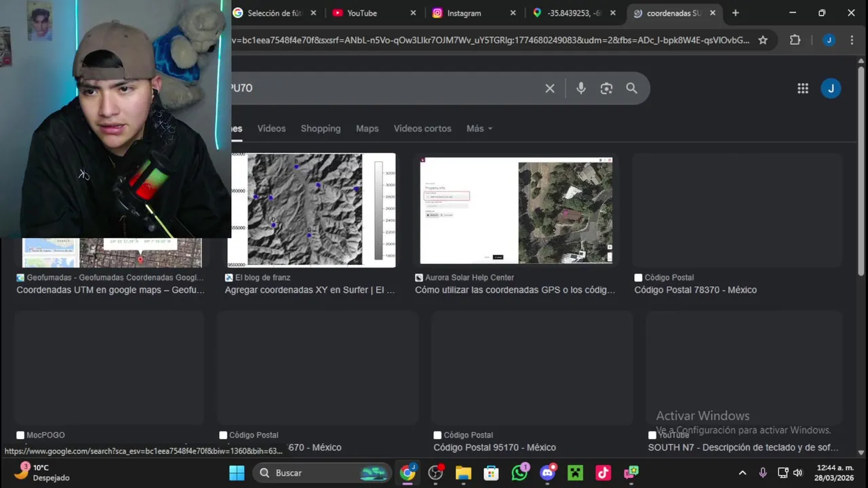Open the Chrome three-dot menu
Image resolution: width=868 pixels, height=488 pixels.
[x=852, y=40]
